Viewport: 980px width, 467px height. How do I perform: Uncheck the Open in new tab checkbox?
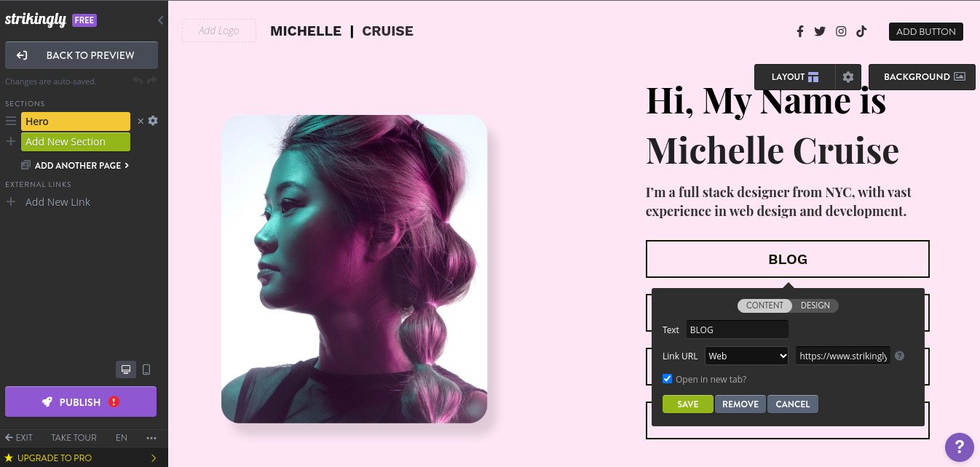(667, 379)
